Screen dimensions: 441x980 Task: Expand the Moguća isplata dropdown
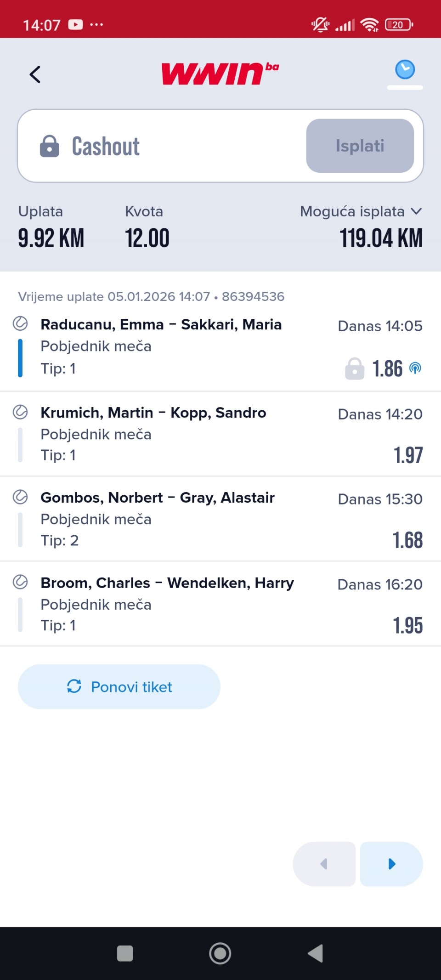pyautogui.click(x=416, y=211)
